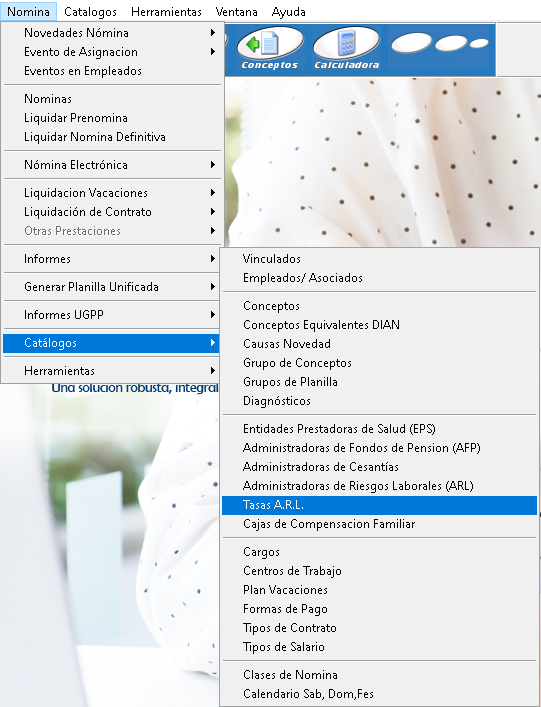Expand Generar Planilla Unificada submenu
Screen dimensions: 541x707
point(112,287)
